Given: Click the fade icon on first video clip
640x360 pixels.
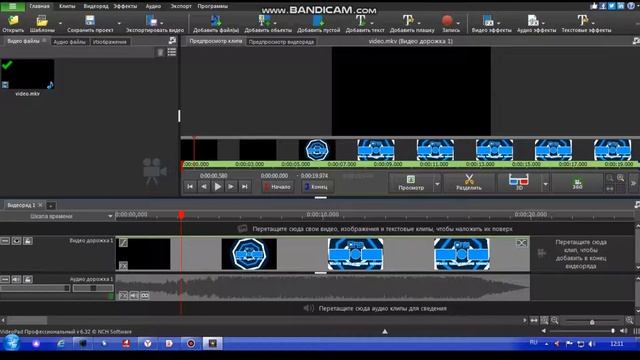Looking at the screenshot, I should (123, 243).
